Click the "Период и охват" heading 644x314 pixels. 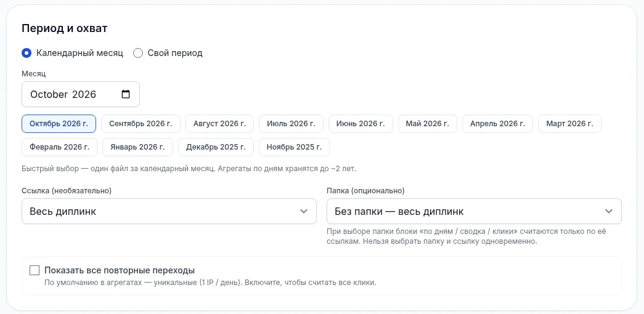[x=65, y=28]
